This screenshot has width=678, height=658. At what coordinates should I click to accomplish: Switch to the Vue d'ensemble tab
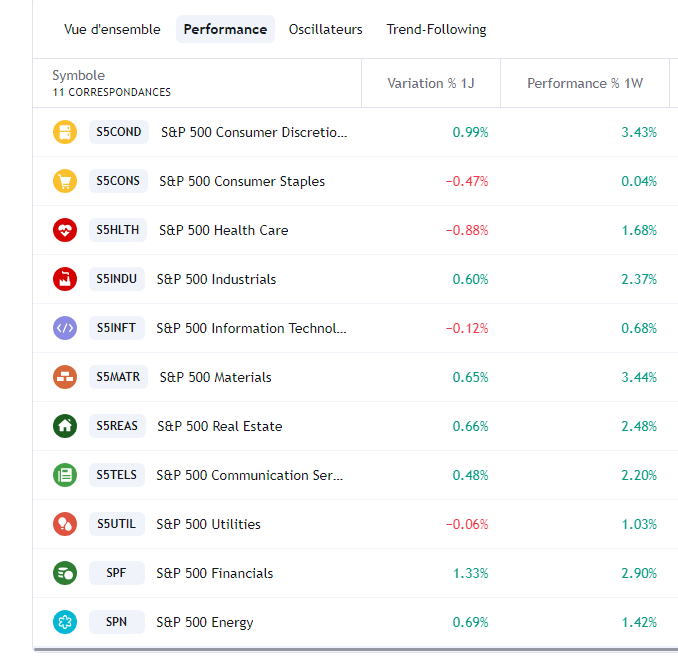[112, 29]
